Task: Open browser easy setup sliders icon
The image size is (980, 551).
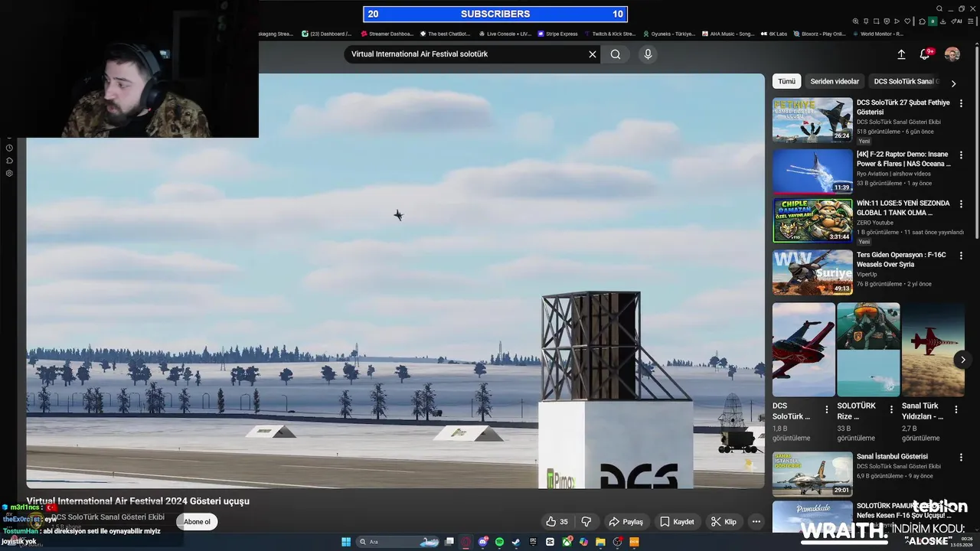Action: (x=970, y=21)
